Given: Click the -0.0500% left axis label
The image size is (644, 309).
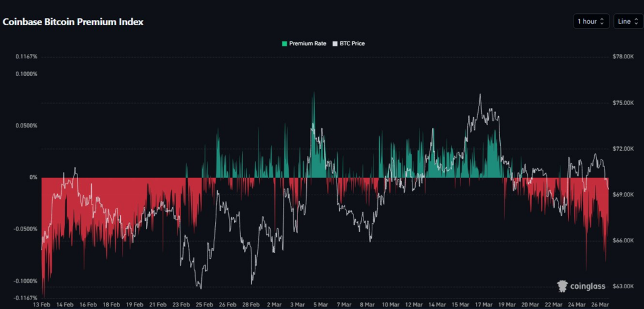Looking at the screenshot, I should coord(26,229).
